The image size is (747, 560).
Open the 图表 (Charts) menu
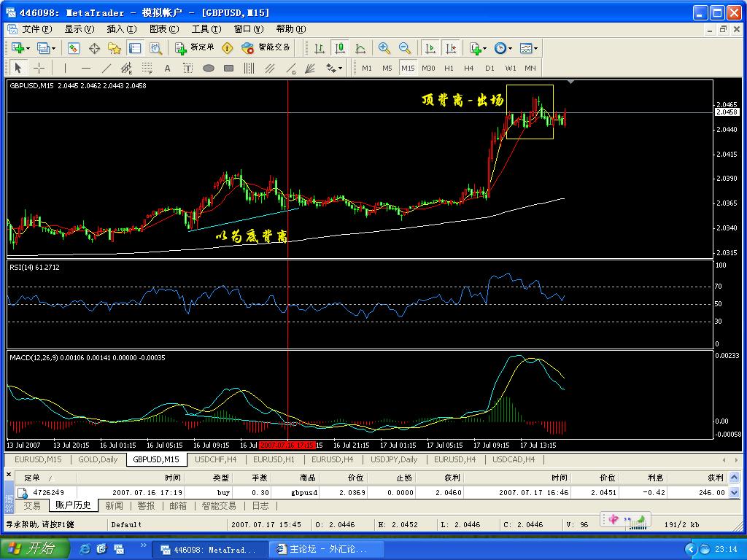(x=163, y=29)
